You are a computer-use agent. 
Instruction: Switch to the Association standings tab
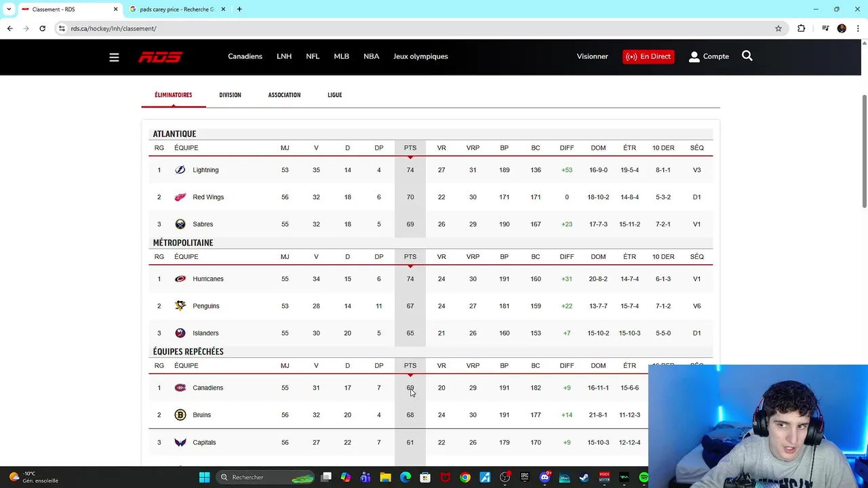pyautogui.click(x=284, y=95)
